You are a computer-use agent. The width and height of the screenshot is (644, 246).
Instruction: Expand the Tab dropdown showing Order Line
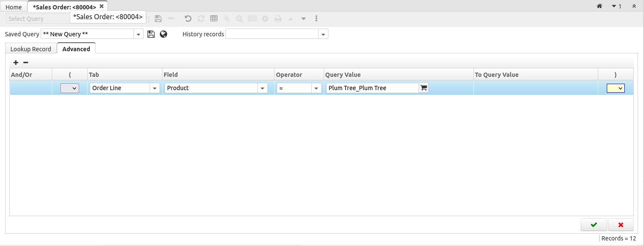click(154, 88)
